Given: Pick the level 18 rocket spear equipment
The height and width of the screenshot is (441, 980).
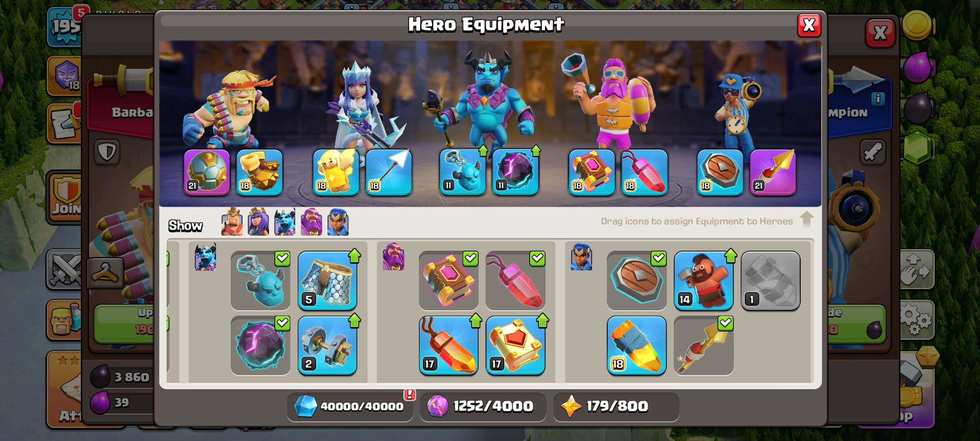Looking at the screenshot, I should click(x=637, y=345).
